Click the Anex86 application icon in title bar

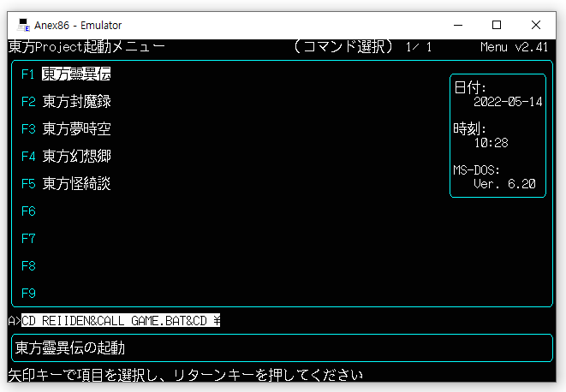click(24, 25)
